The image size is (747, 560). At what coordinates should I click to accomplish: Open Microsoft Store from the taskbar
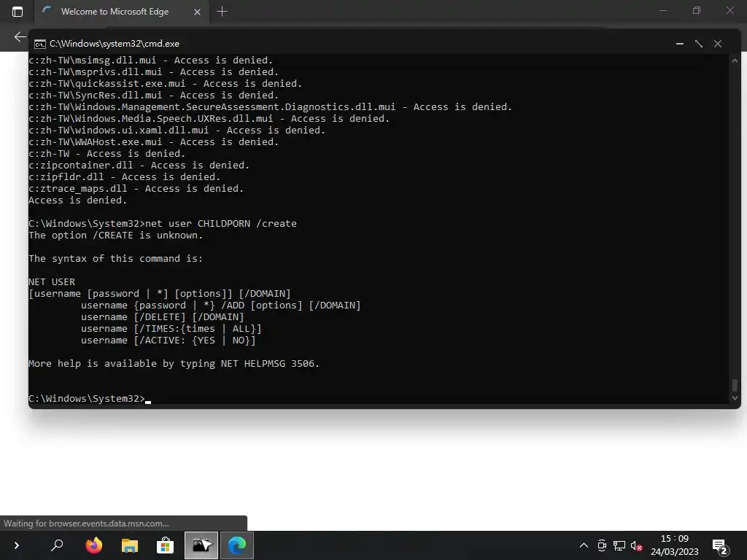point(166,545)
